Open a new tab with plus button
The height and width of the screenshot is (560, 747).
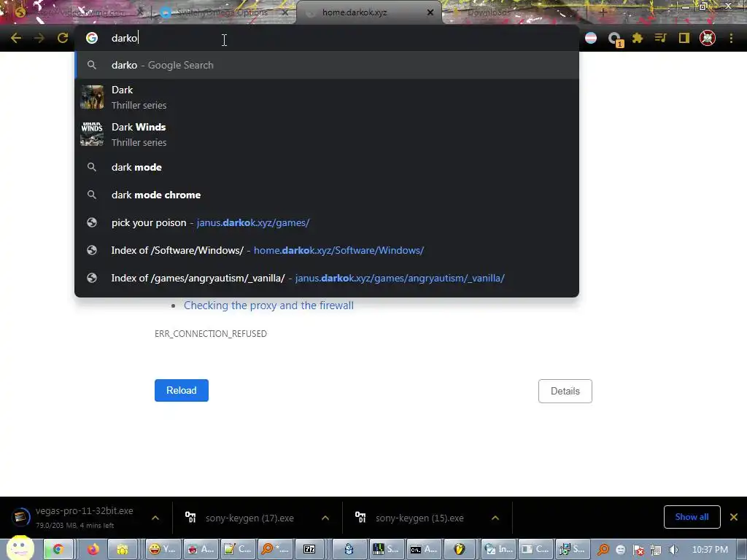click(603, 13)
